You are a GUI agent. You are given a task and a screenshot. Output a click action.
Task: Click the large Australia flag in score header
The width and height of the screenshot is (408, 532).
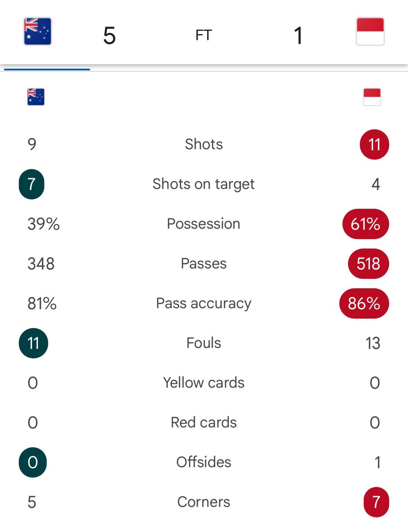pyautogui.click(x=38, y=31)
